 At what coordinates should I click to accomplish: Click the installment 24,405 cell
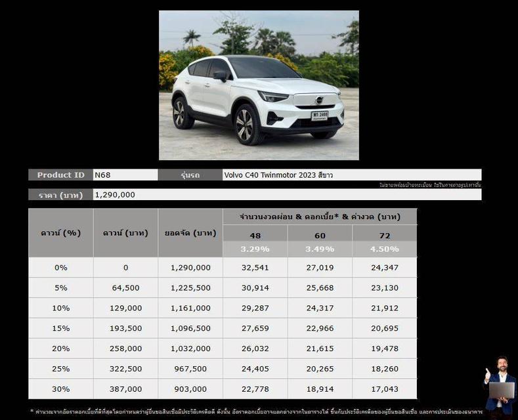pyautogui.click(x=255, y=369)
